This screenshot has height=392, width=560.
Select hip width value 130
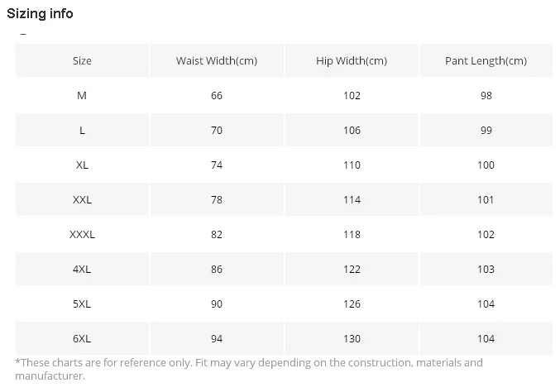point(352,338)
